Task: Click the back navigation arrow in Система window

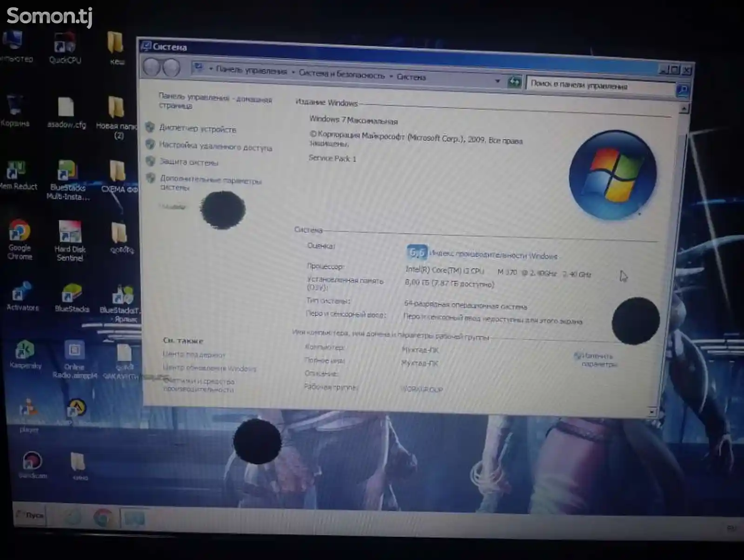Action: [152, 67]
